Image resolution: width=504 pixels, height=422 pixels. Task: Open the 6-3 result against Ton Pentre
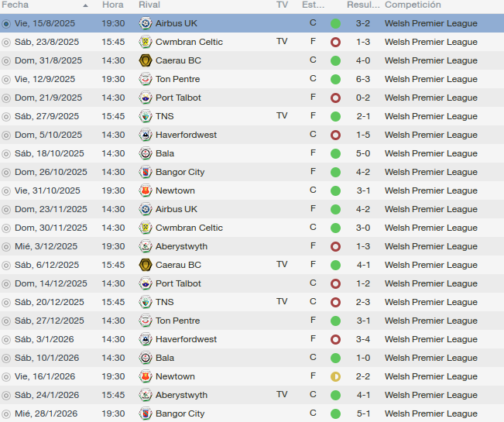tap(363, 79)
